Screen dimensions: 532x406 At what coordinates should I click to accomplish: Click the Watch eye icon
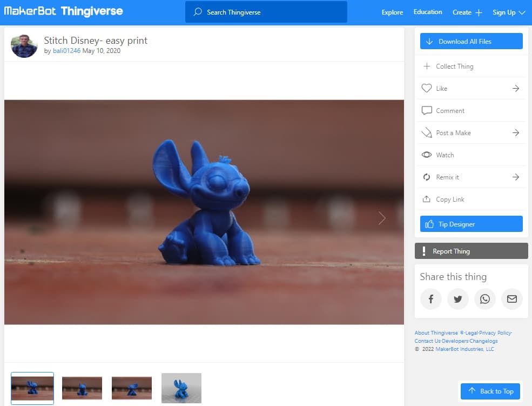427,155
